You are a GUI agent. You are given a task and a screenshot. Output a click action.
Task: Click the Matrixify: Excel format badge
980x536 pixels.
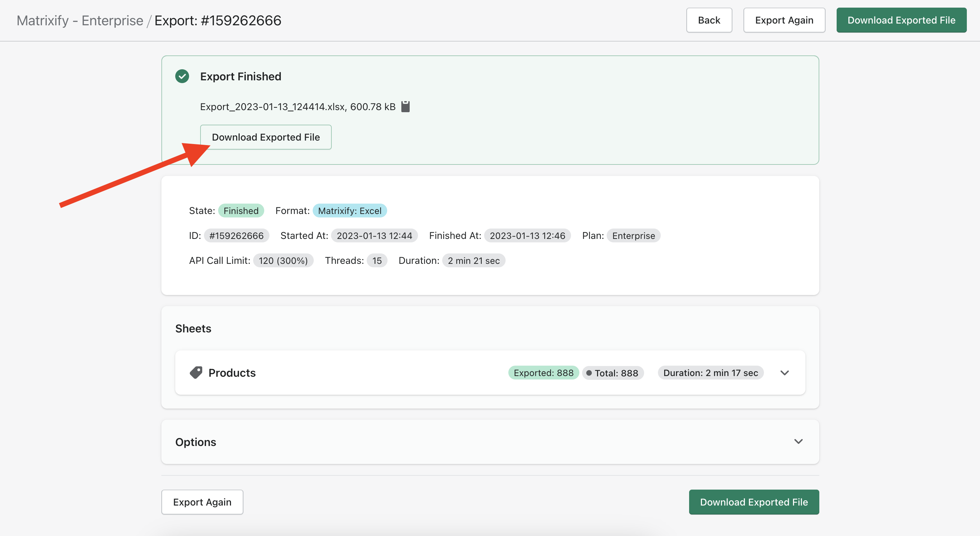pyautogui.click(x=350, y=211)
